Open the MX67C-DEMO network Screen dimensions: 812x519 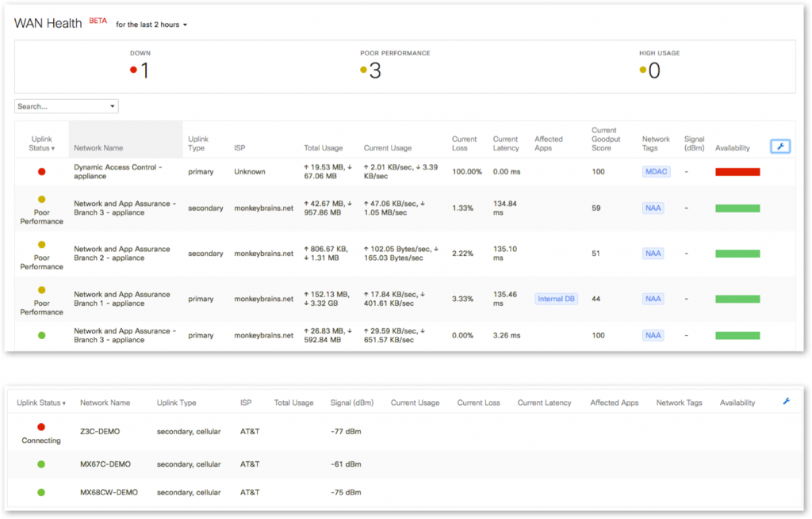[105, 464]
